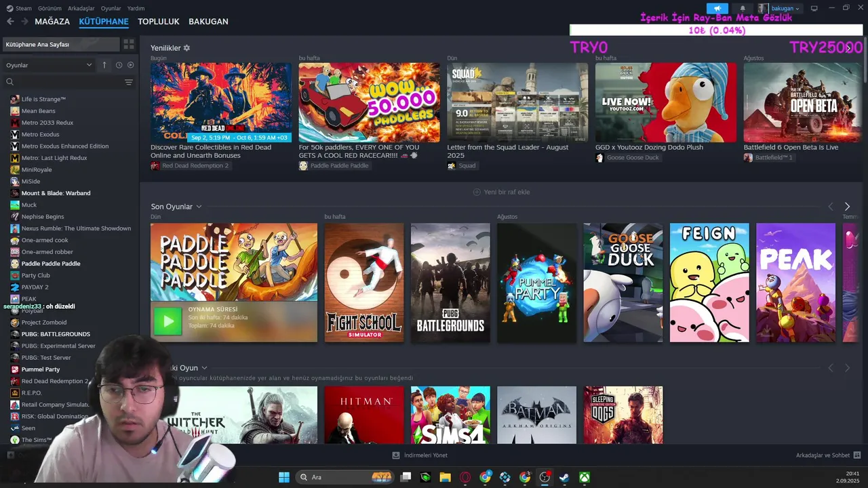The image size is (868, 488).
Task: Open The Sims 4 cover in the bottom shelf
Action: pos(450,415)
